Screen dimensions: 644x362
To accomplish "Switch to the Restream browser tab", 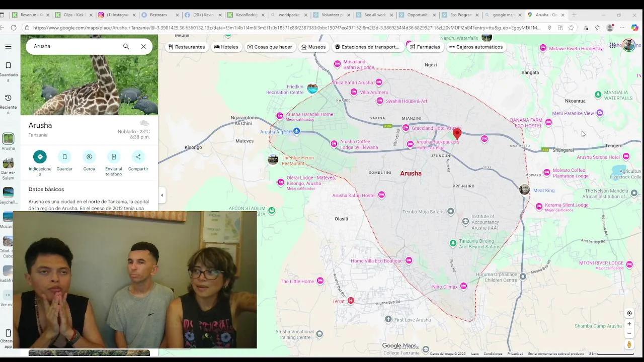I will [x=158, y=15].
